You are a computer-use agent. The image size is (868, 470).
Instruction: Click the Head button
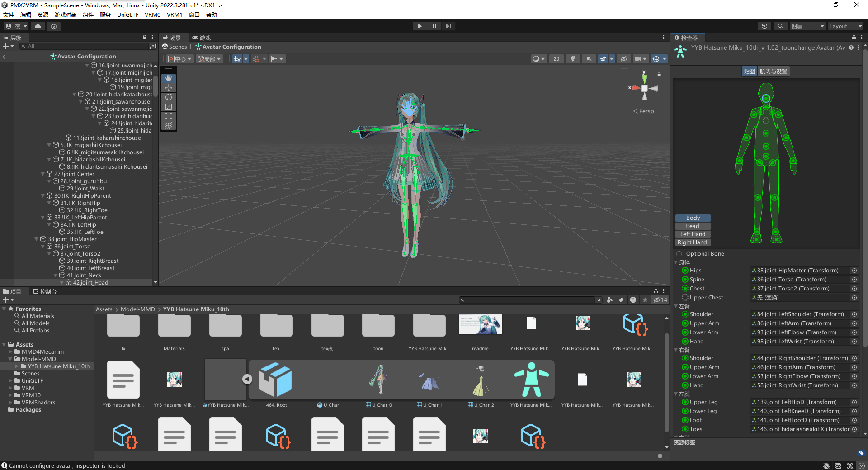(693, 226)
